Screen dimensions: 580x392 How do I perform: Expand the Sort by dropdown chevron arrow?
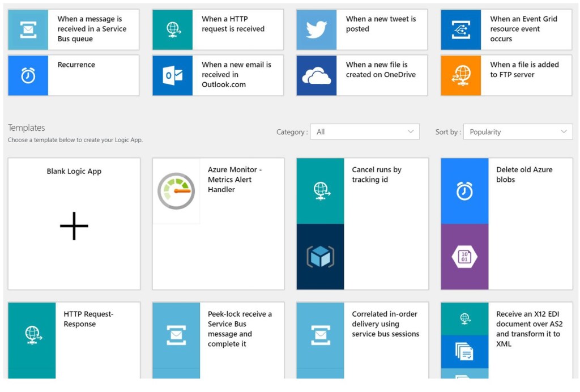564,132
